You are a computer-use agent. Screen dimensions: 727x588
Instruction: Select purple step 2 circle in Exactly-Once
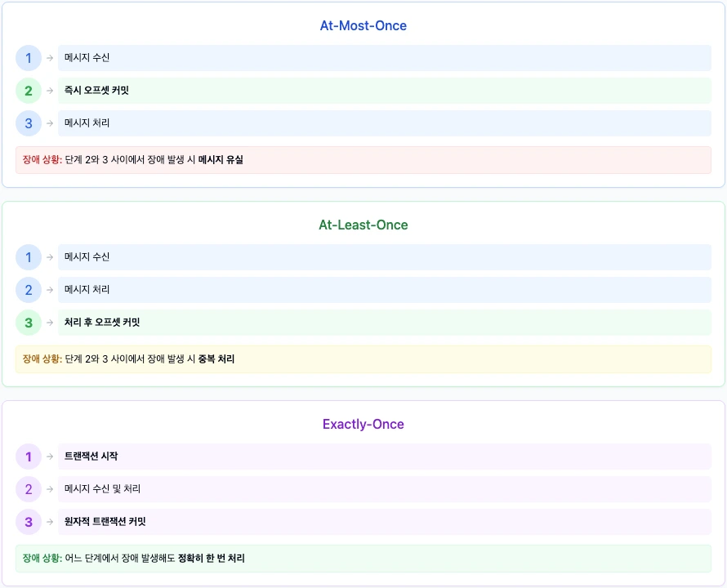29,489
